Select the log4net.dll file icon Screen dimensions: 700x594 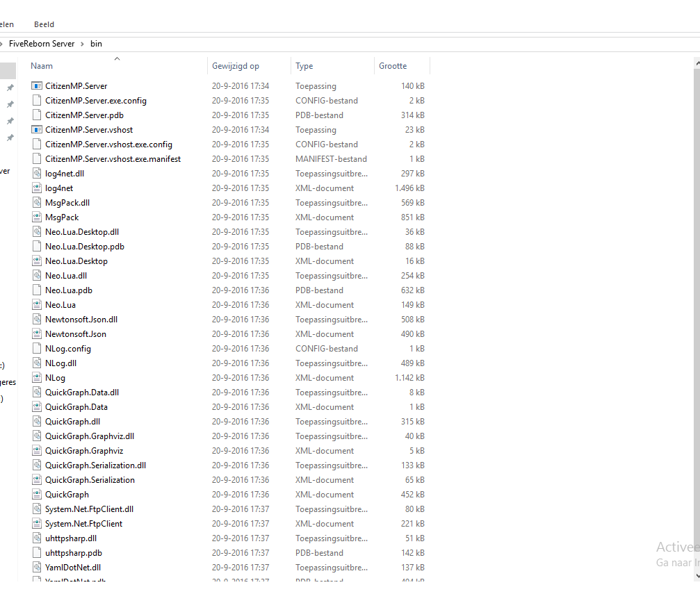(x=37, y=173)
